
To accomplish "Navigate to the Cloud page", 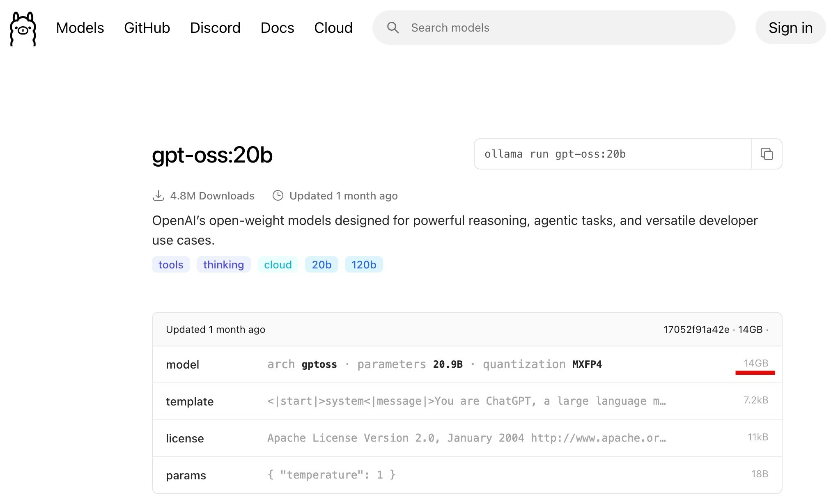I will coord(333,28).
